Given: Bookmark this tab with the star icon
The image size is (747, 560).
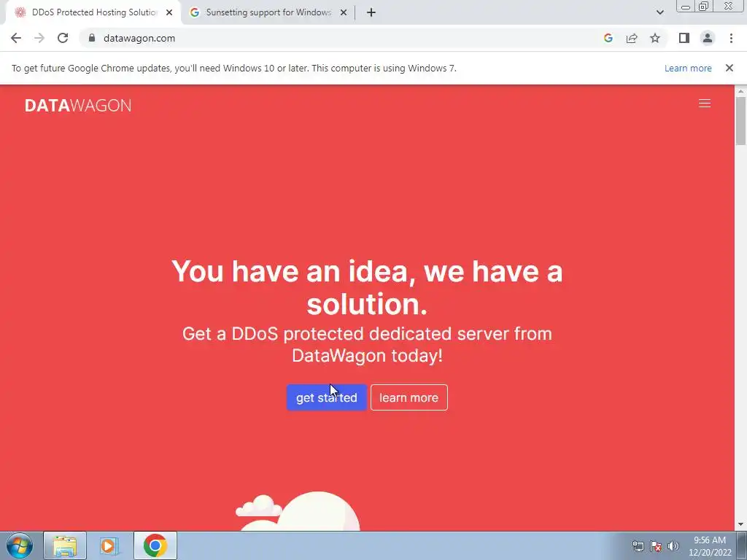Looking at the screenshot, I should [655, 38].
